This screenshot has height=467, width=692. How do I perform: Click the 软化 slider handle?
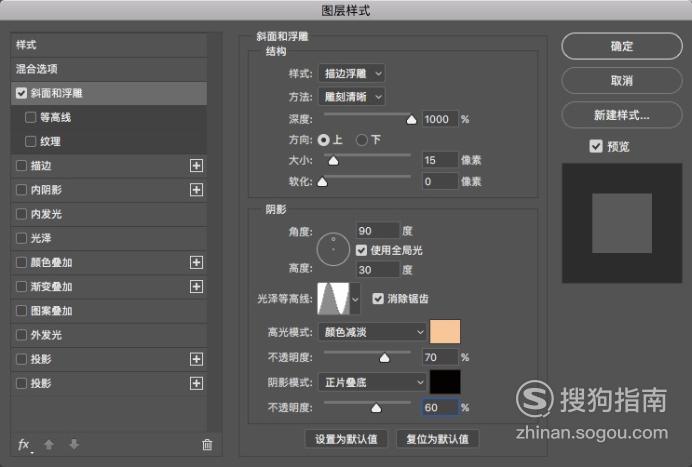tap(323, 182)
